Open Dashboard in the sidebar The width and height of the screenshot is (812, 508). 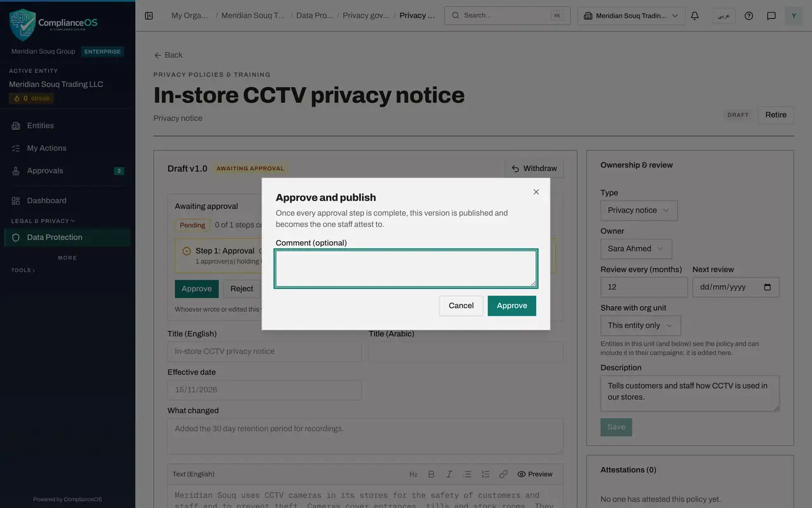tap(67, 201)
